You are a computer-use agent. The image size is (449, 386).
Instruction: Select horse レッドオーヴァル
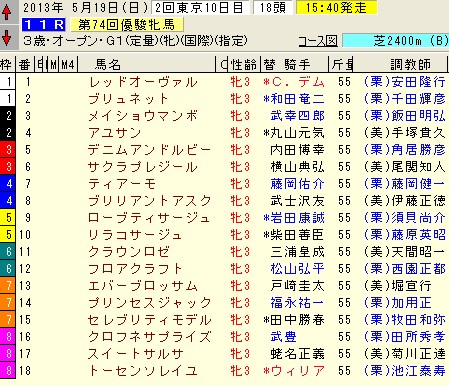(x=143, y=82)
